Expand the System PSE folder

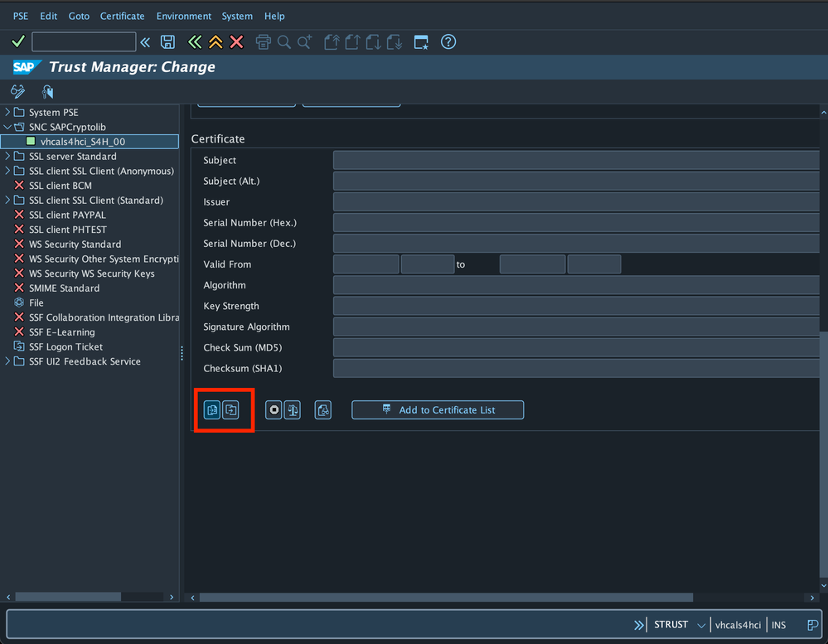tap(7, 112)
